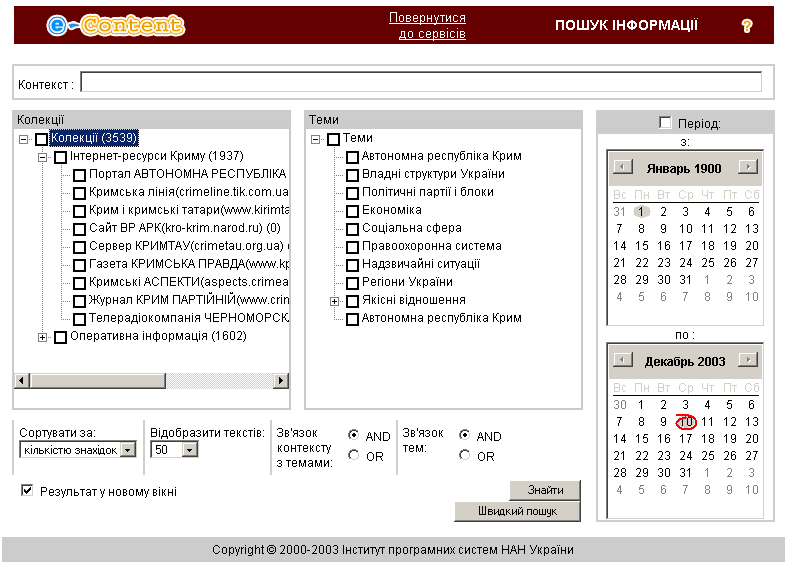Image resolution: width=789 pixels, height=570 pixels.
Task: Open Сортувати за dropdown
Action: click(x=128, y=449)
